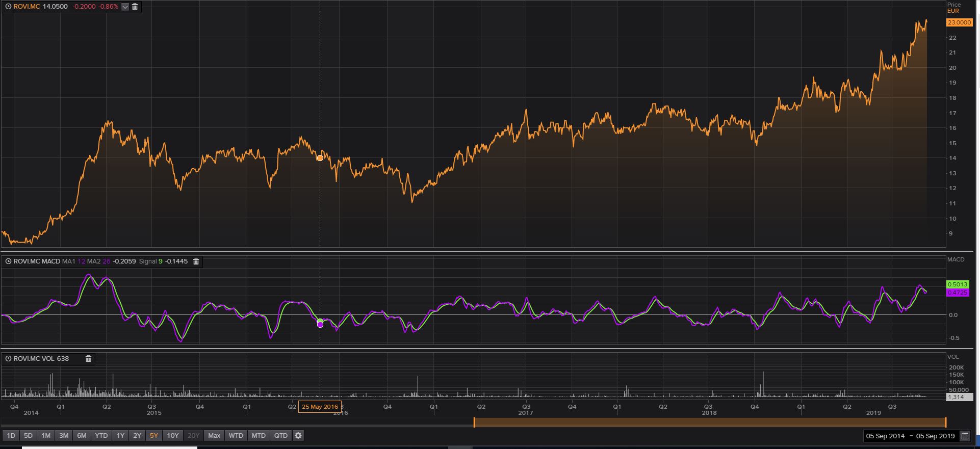The width and height of the screenshot is (980, 449).
Task: Switch chart to 3M range
Action: coord(63,436)
